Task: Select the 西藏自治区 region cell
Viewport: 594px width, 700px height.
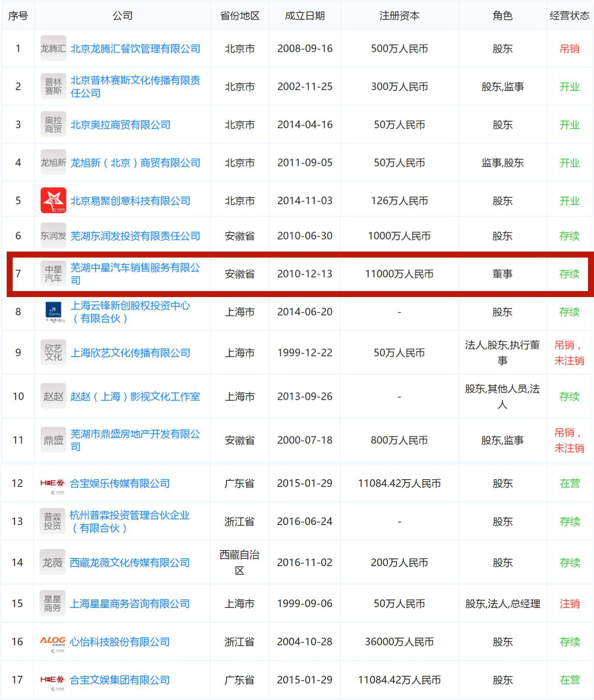Action: click(x=240, y=563)
